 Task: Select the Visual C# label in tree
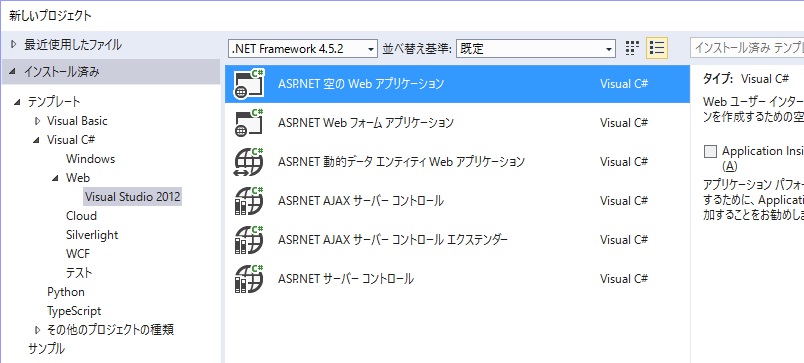coord(71,140)
